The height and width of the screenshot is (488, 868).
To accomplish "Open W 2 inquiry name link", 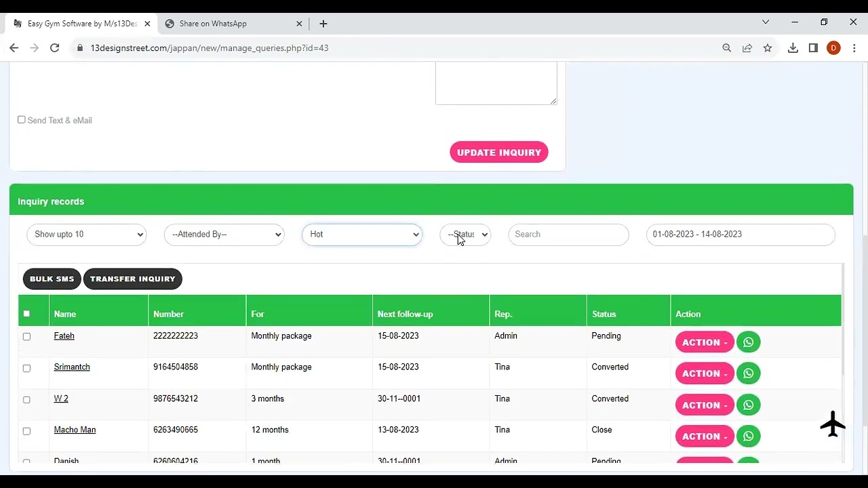I will click(61, 399).
